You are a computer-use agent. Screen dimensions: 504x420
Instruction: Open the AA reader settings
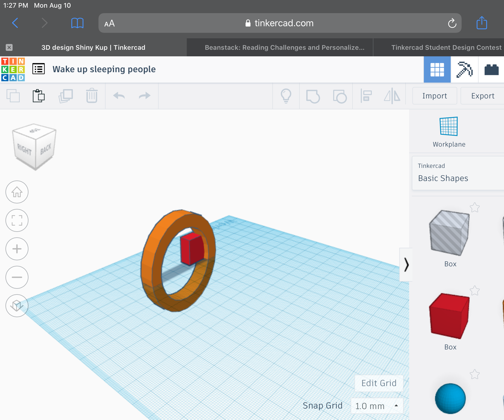109,24
